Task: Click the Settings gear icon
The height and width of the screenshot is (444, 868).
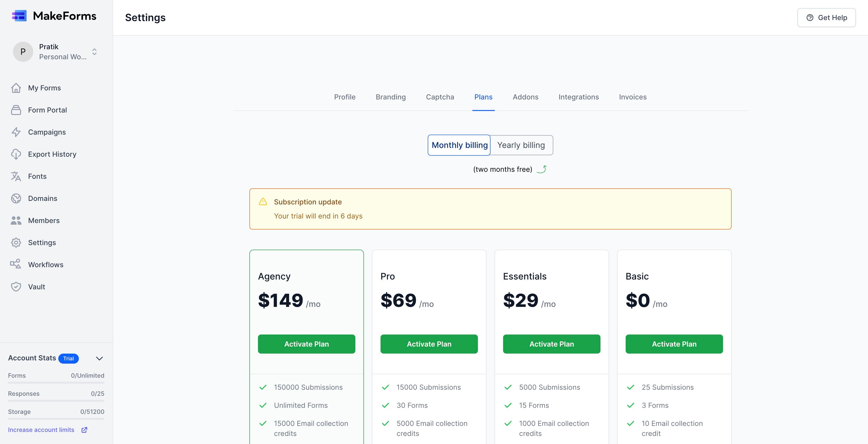Action: click(x=16, y=243)
